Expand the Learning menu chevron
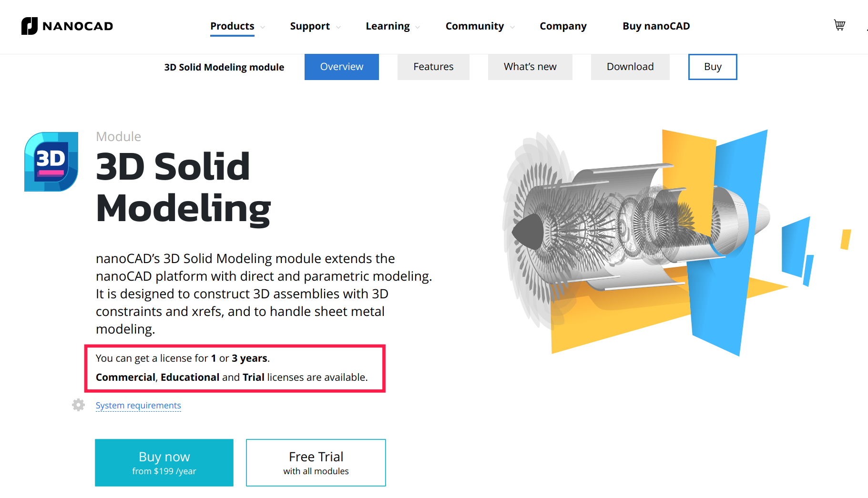This screenshot has height=498, width=868. pos(418,27)
